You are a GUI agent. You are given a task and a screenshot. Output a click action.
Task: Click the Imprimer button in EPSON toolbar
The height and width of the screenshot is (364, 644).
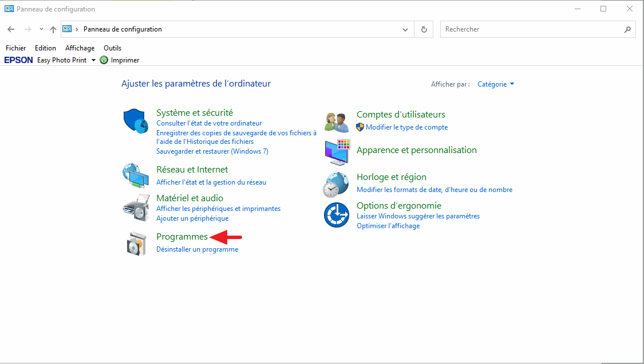pos(120,60)
